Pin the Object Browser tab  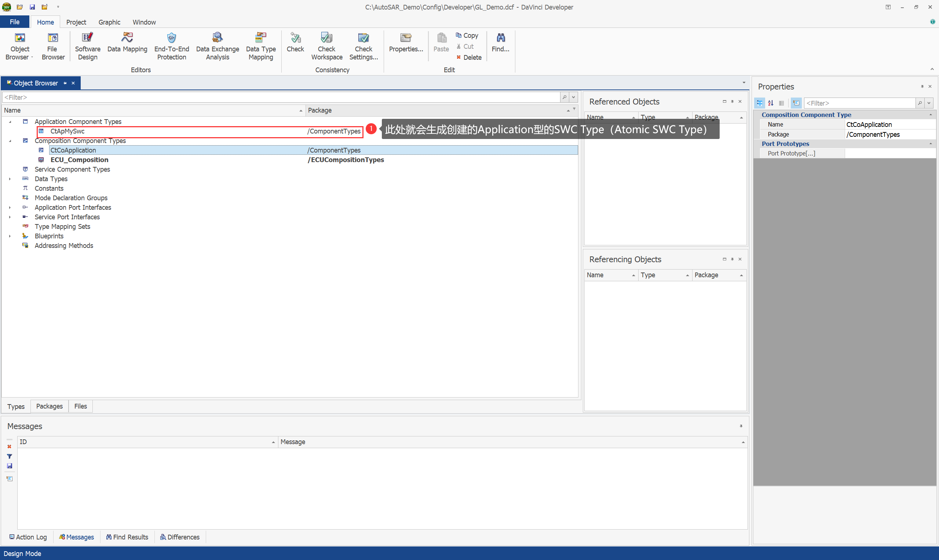click(65, 83)
